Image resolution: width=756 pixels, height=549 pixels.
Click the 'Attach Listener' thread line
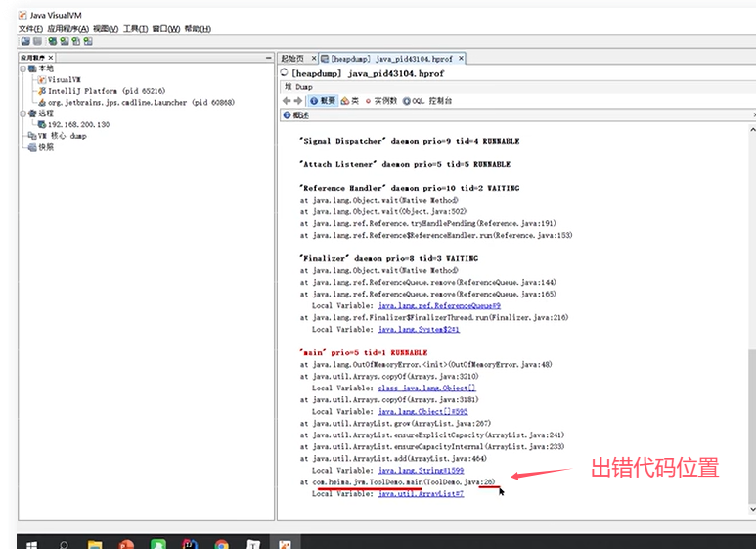405,165
